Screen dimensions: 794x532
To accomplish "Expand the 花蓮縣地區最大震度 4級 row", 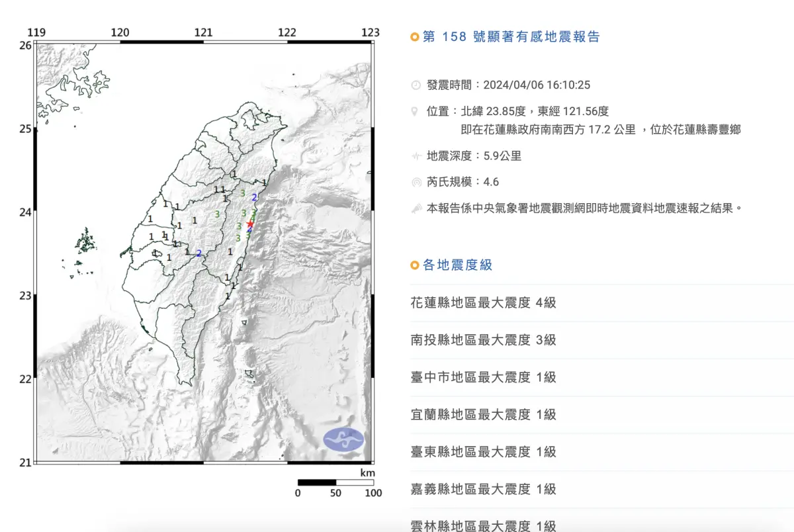I will pyautogui.click(x=482, y=302).
